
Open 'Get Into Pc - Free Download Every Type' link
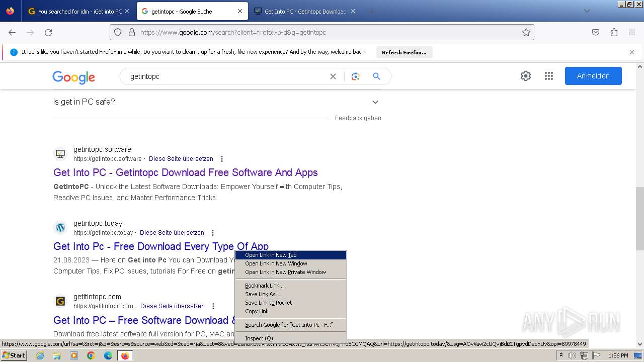(161, 246)
